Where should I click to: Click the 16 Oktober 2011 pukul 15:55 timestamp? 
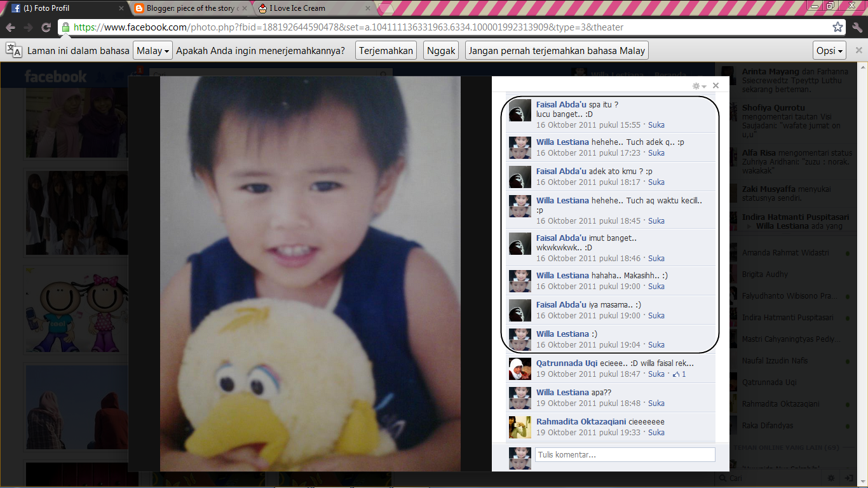(x=588, y=125)
